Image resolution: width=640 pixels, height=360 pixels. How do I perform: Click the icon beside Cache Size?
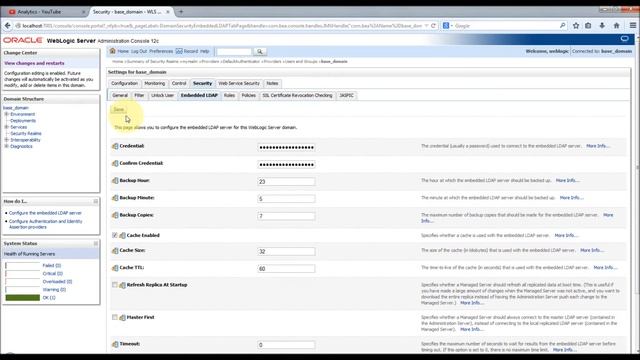[115, 251]
